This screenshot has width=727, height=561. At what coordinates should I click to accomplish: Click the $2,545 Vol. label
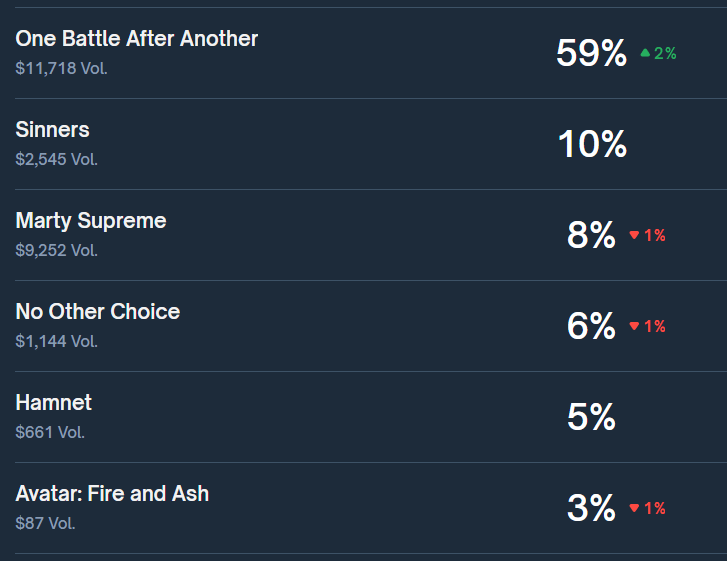pos(57,159)
